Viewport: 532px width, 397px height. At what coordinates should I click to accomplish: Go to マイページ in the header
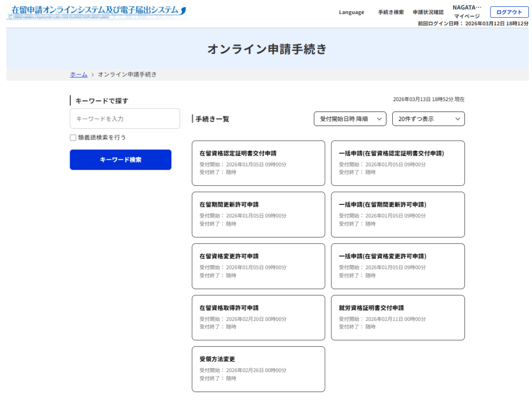(467, 16)
